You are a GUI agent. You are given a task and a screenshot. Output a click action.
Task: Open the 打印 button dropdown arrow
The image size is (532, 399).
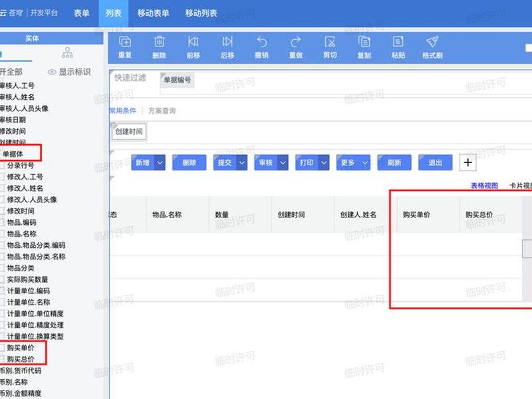[x=324, y=163]
